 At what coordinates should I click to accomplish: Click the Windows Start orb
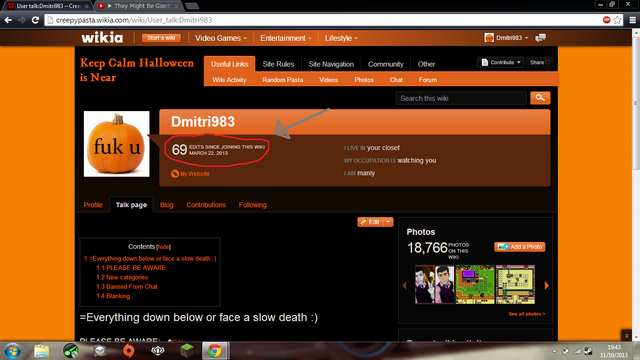[12, 351]
